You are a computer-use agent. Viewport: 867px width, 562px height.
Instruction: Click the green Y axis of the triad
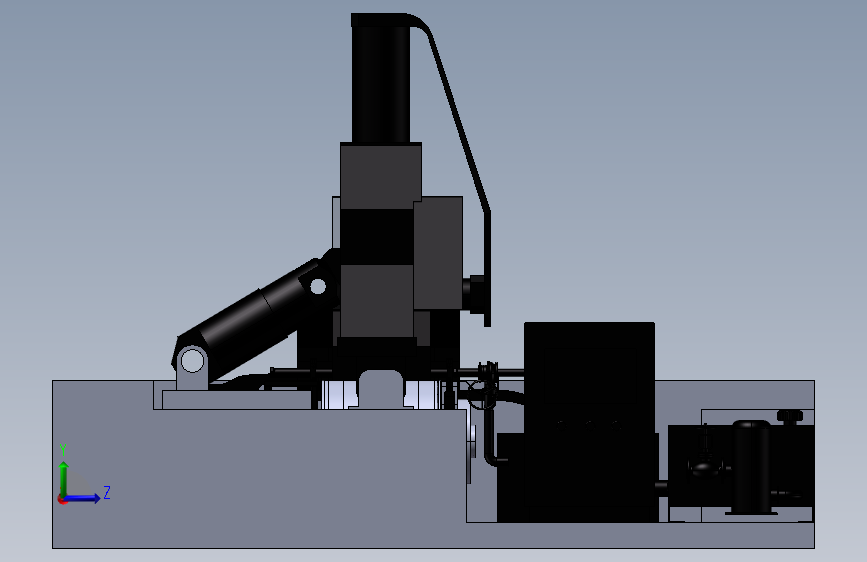tap(64, 478)
